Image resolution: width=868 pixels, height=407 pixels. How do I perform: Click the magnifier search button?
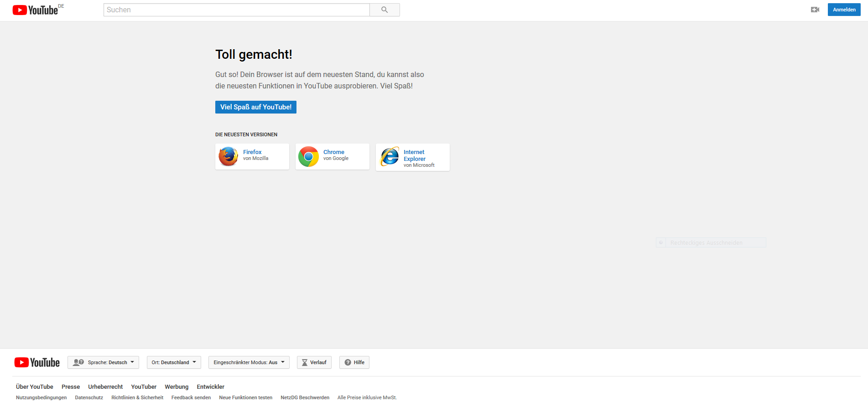point(385,10)
